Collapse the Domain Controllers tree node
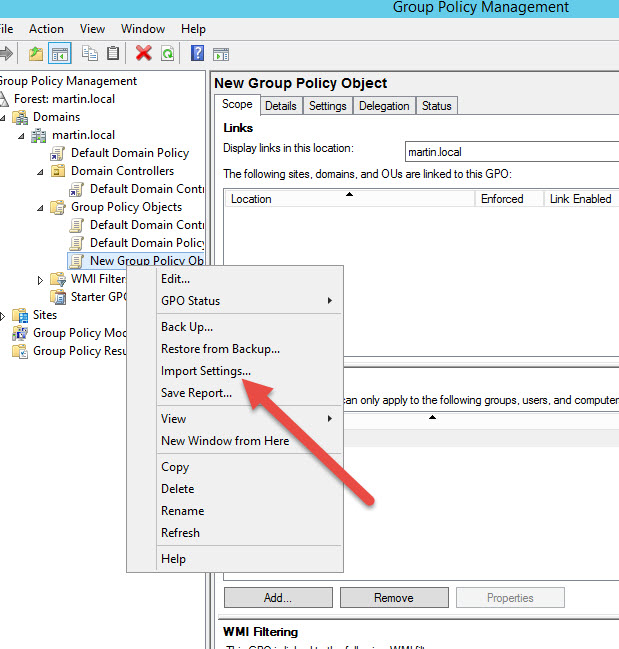This screenshot has height=649, width=619. pos(40,171)
